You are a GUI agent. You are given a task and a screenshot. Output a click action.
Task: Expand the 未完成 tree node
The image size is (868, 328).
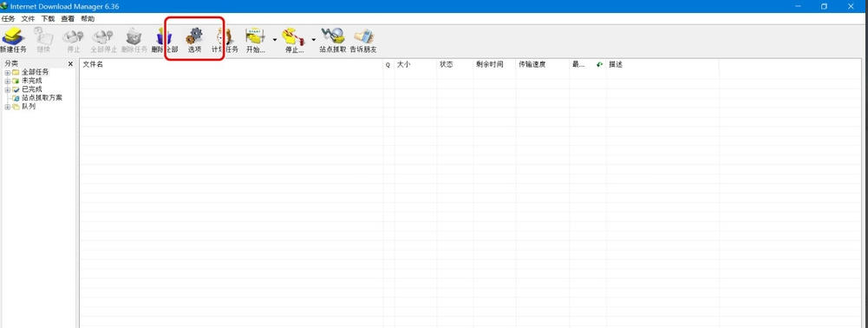click(x=7, y=81)
